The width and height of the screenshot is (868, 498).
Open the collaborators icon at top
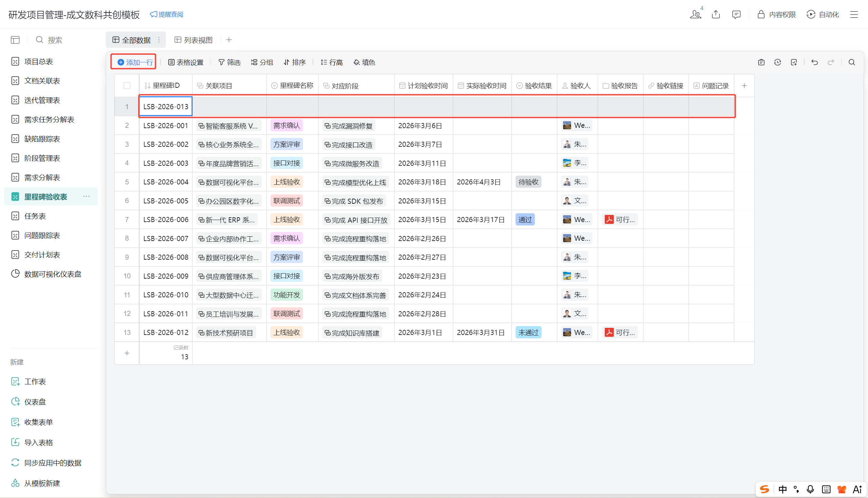pyautogui.click(x=695, y=14)
